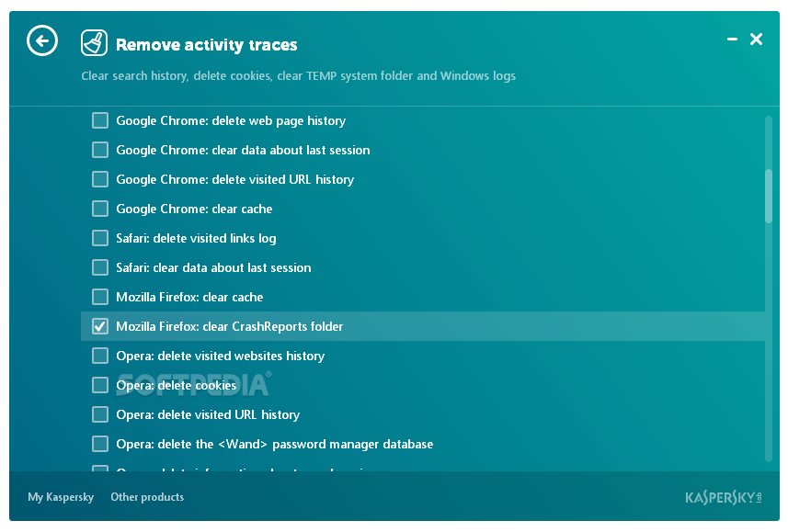Click the 'Remove activity traces' heading text
Image resolution: width=788 pixels, height=532 pixels.
(x=207, y=45)
